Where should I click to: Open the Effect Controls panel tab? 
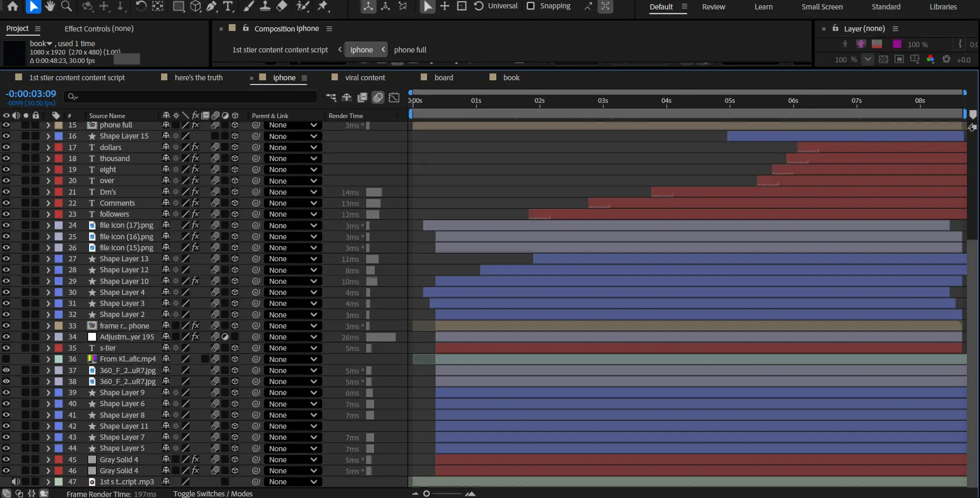pos(99,29)
